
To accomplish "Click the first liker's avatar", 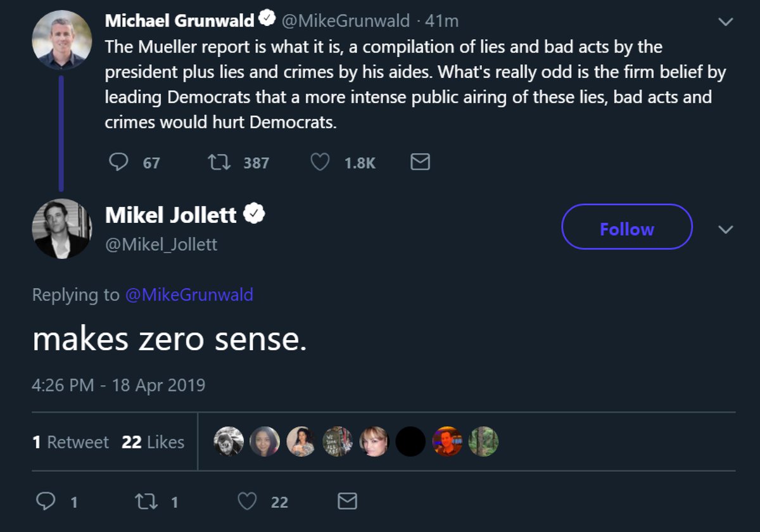I will click(x=229, y=442).
